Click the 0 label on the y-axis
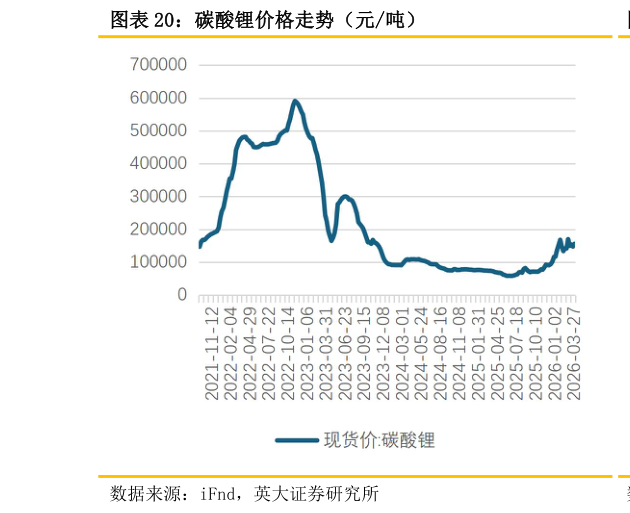Image resolution: width=630 pixels, height=513 pixels. point(182,295)
